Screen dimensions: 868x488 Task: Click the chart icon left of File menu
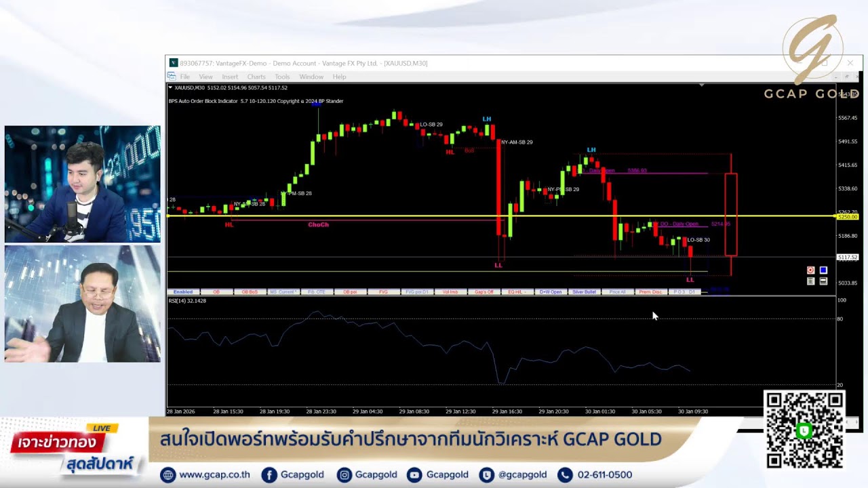click(172, 77)
